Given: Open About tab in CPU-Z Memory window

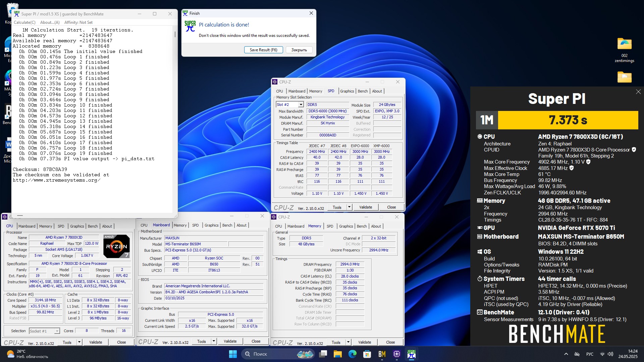Looking at the screenshot, I should [376, 226].
